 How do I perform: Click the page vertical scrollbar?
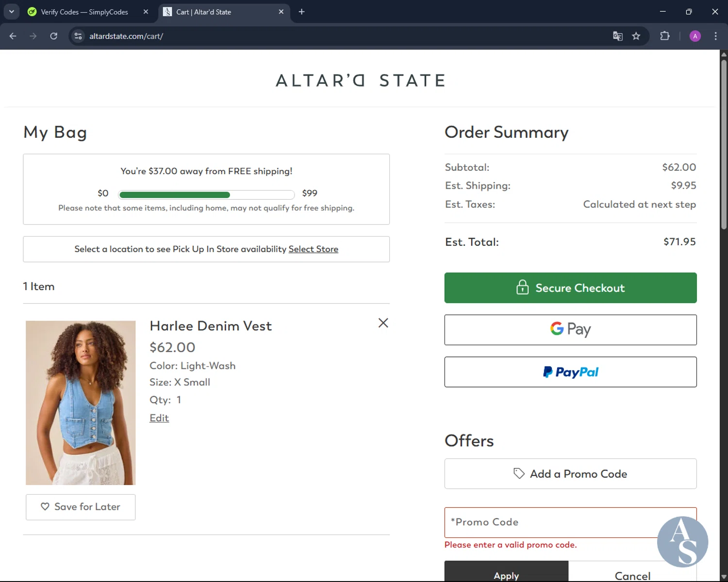(x=724, y=145)
